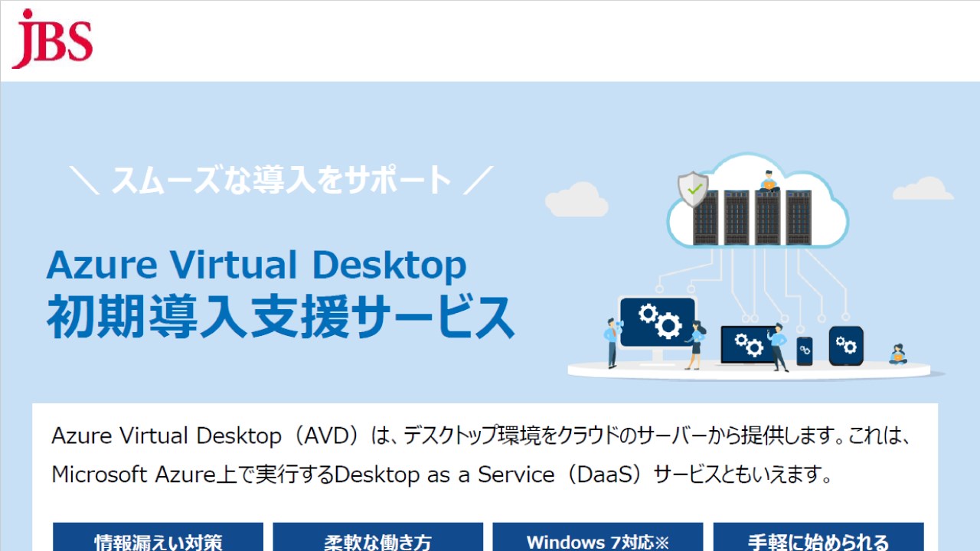Click the smartphone gear icon
This screenshot has height=551, width=980.
(804, 350)
